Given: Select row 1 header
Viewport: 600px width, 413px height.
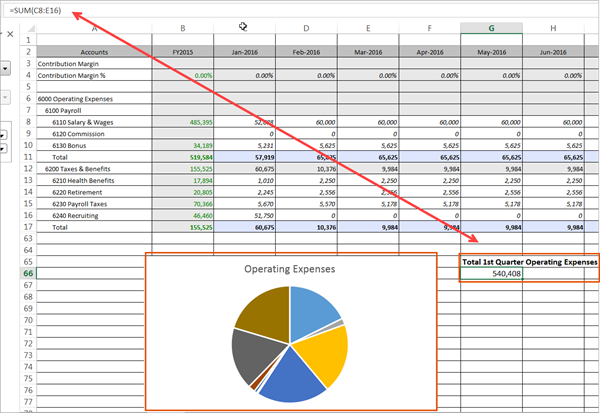Looking at the screenshot, I should point(28,40).
